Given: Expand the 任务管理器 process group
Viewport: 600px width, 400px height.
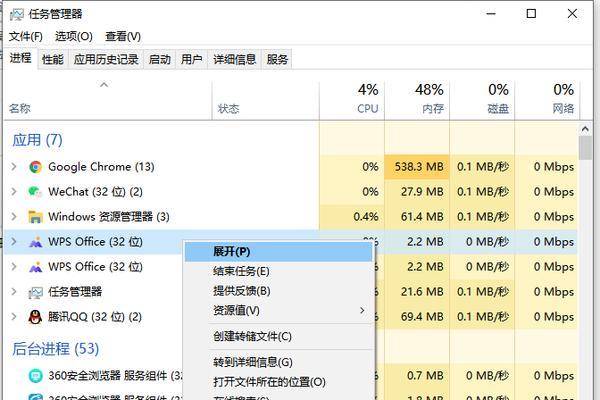Looking at the screenshot, I should 14,292.
